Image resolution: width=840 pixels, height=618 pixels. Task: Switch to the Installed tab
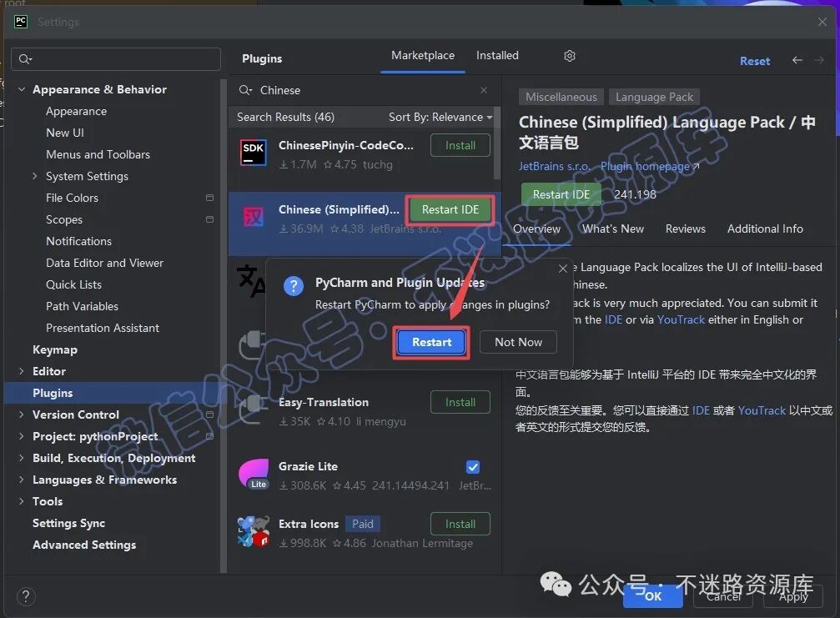click(x=497, y=56)
